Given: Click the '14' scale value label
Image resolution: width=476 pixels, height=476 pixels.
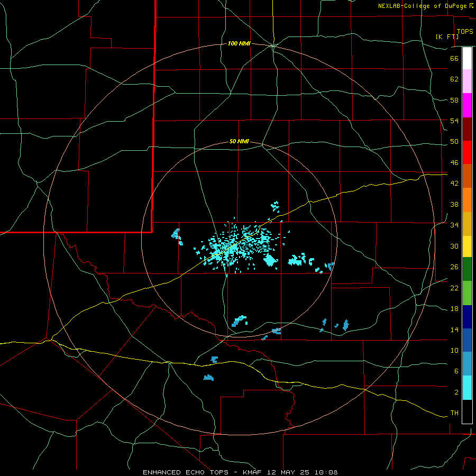Looking at the screenshot, I should pos(454,329).
